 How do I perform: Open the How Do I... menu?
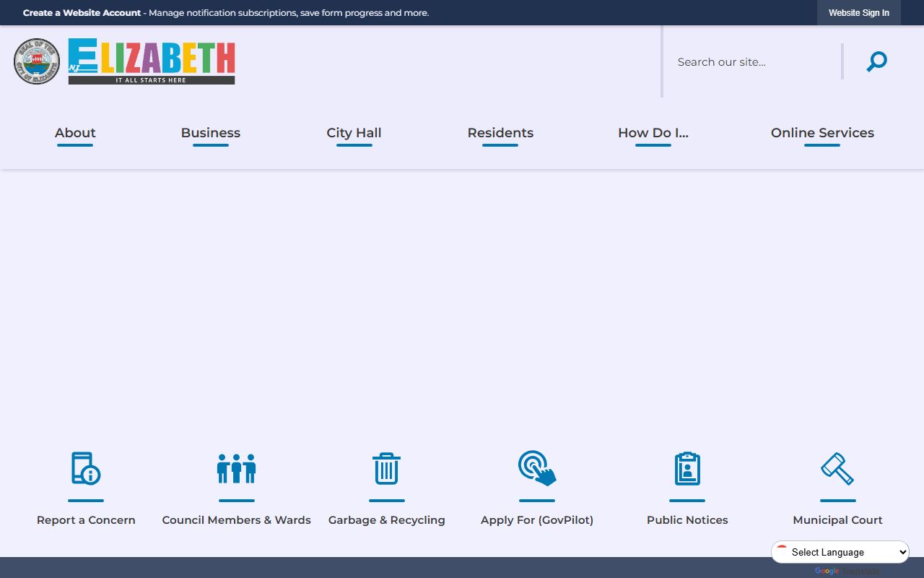[653, 133]
